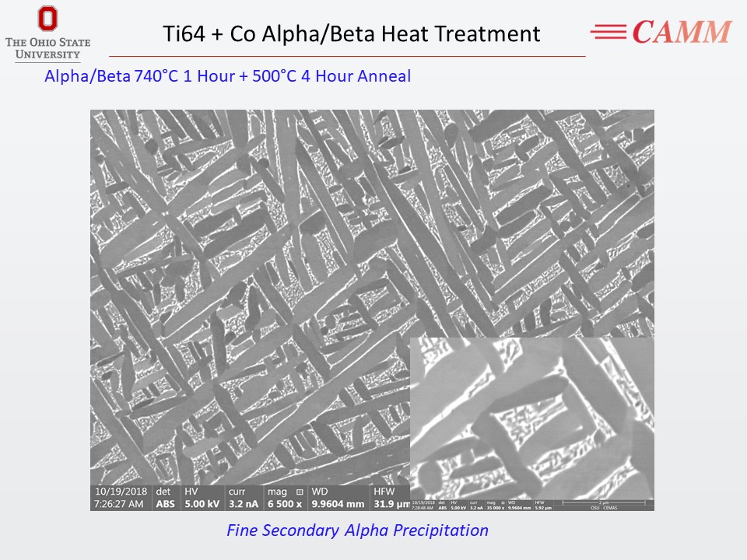Click the Ohio State University block O logo

pos(47,19)
